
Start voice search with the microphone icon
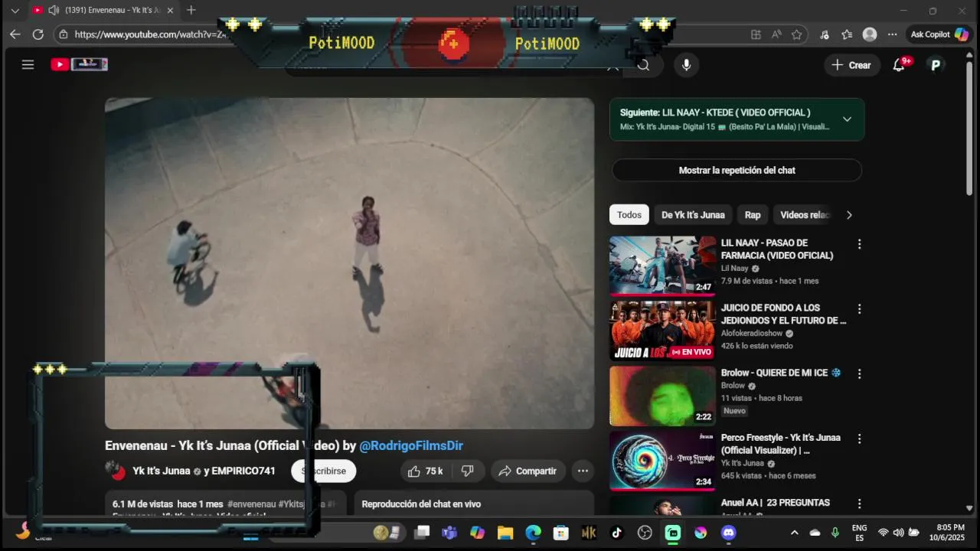pos(686,65)
